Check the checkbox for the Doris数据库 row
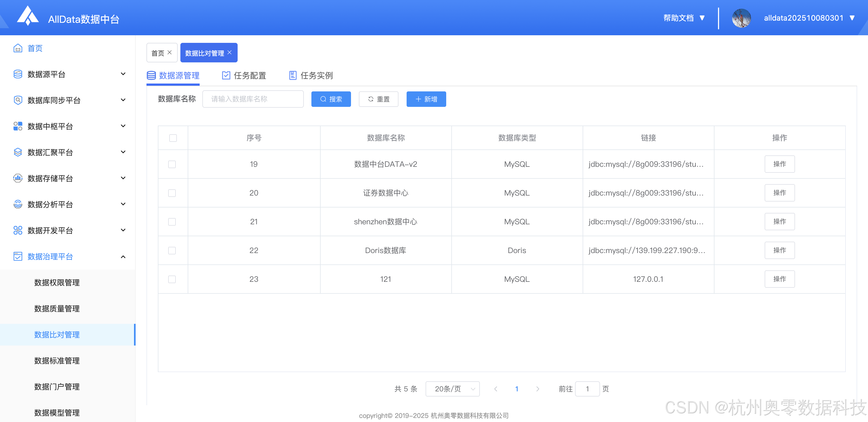Image resolution: width=868 pixels, height=422 pixels. point(173,250)
